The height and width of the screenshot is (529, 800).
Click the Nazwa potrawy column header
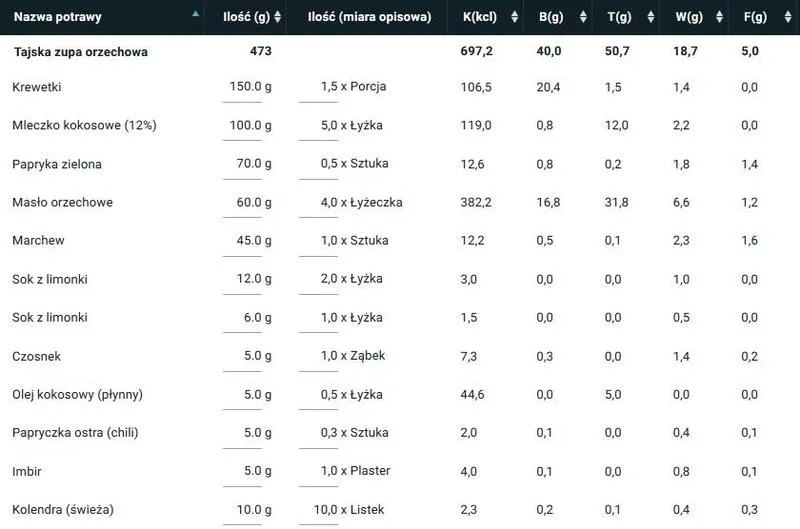58,17
